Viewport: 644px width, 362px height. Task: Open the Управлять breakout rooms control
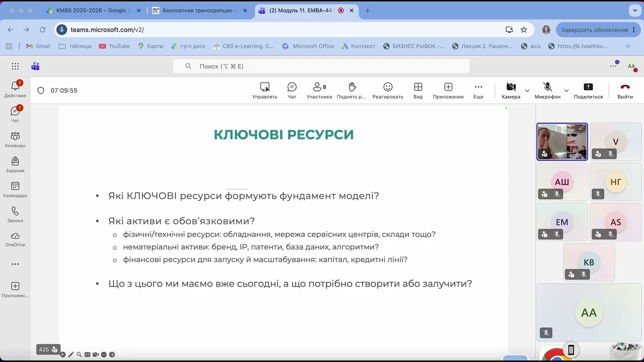(265, 90)
